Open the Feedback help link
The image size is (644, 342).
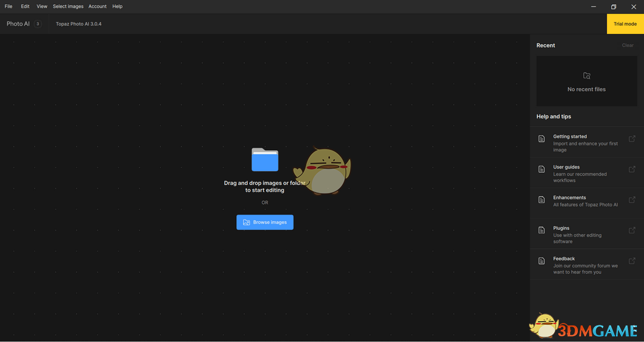point(587,265)
